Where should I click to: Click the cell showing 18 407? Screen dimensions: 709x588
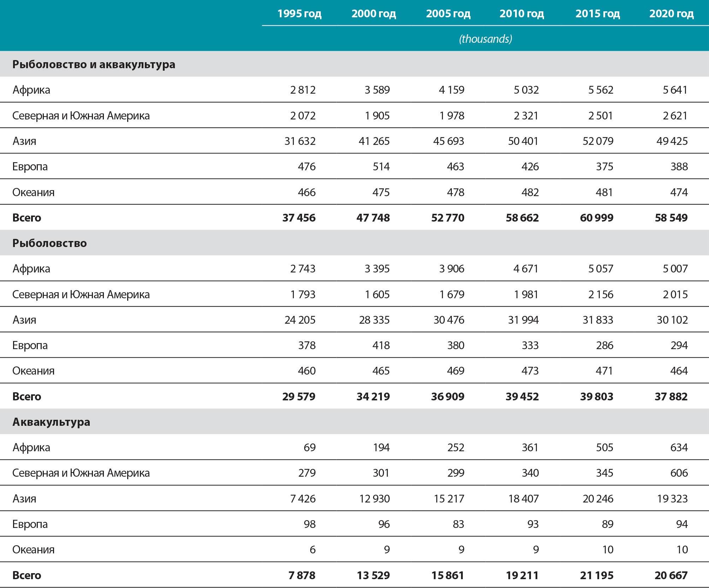coord(524,499)
